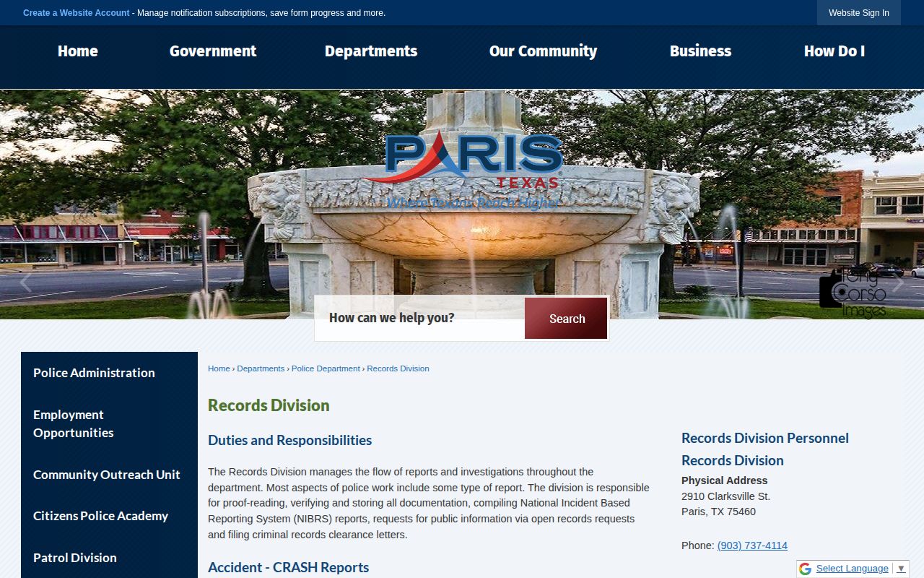
Task: Open the Government menu
Action: pos(213,51)
